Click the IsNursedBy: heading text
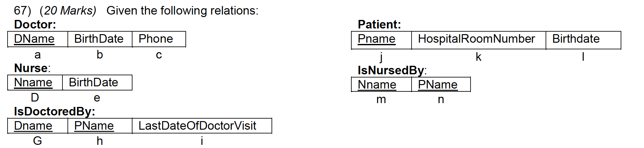 [x=392, y=70]
